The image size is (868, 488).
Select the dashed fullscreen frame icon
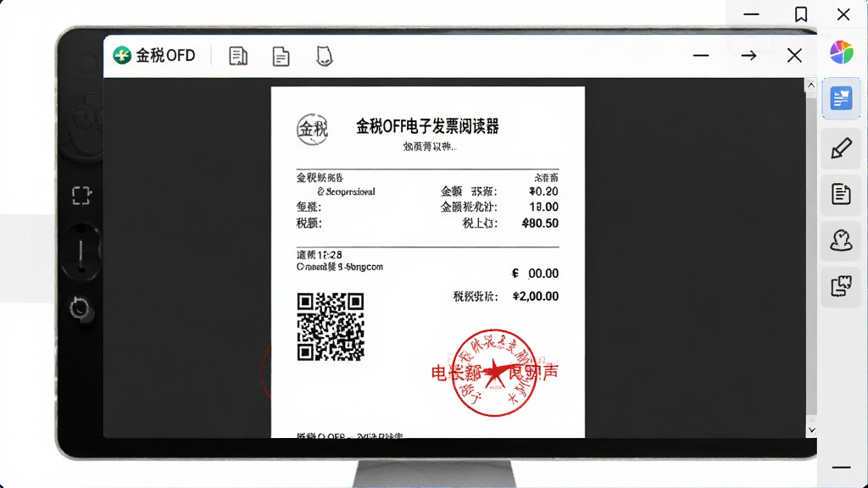tap(81, 196)
